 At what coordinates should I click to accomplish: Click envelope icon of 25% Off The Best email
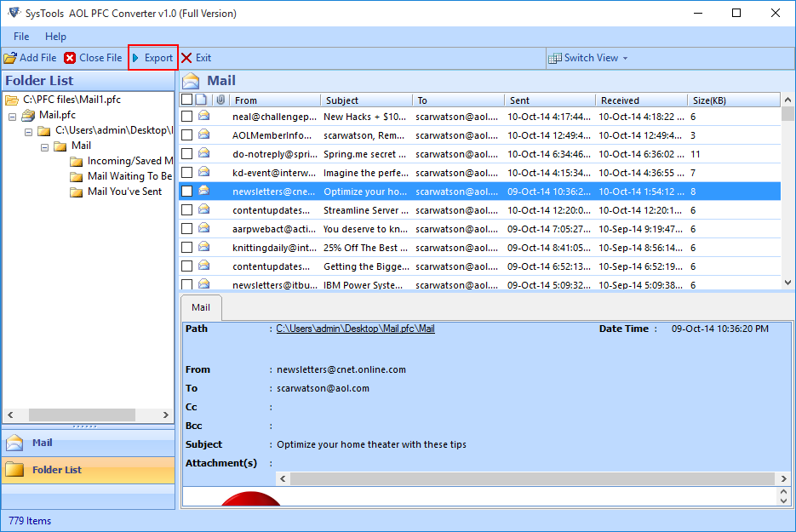click(x=204, y=247)
